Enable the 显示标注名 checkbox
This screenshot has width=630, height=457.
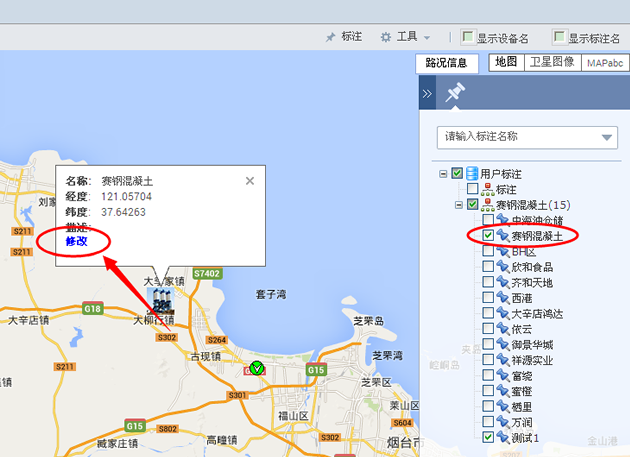[x=559, y=38]
